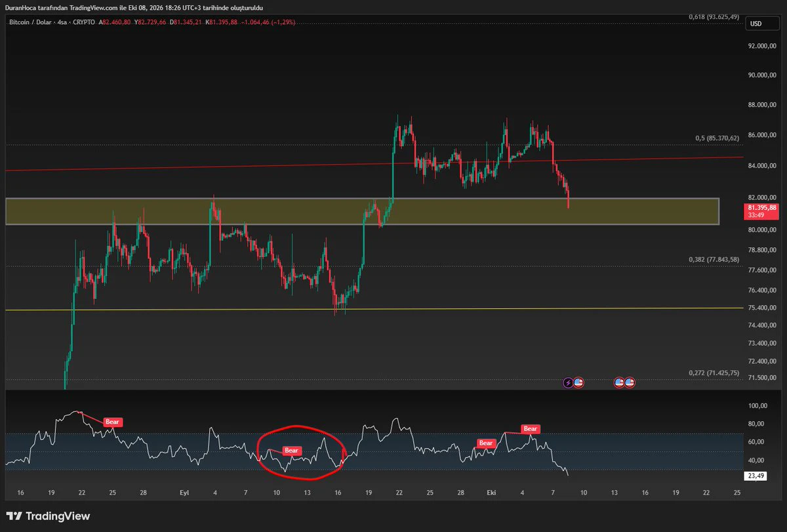
Task: Click the D81.345,21 low value
Action: [x=187, y=22]
